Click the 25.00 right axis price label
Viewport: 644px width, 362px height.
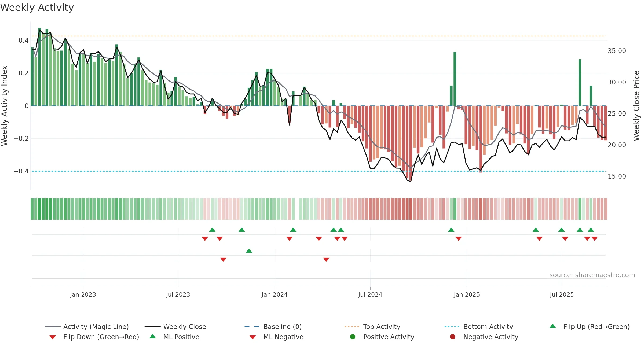point(617,113)
